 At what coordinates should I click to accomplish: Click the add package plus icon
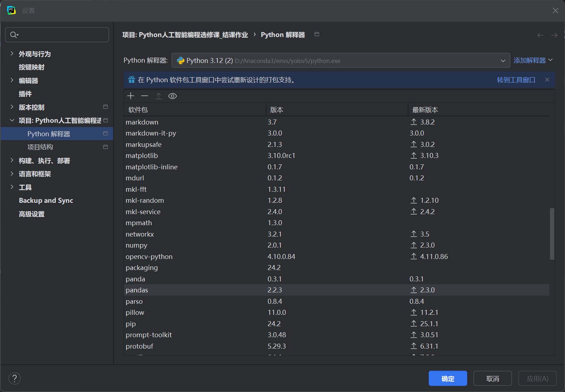point(131,96)
